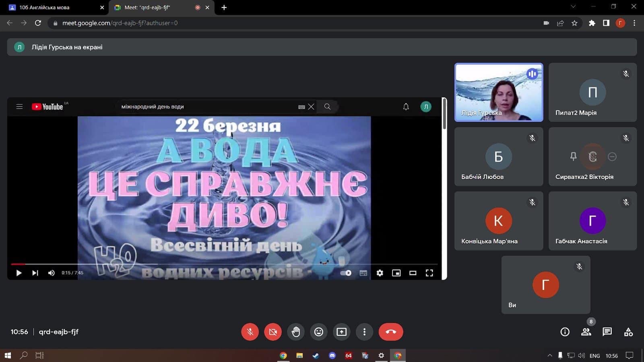Show the participants people panel
Image resolution: width=644 pixels, height=362 pixels.
click(586, 332)
